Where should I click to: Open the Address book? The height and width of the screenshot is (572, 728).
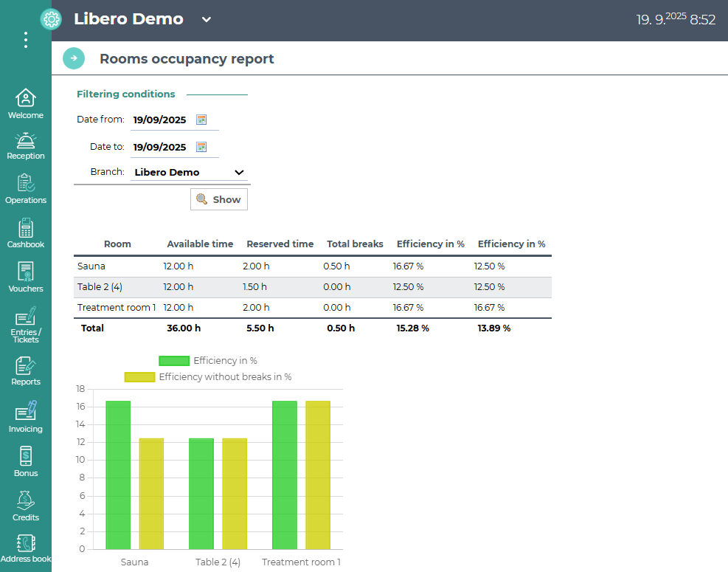coord(26,548)
